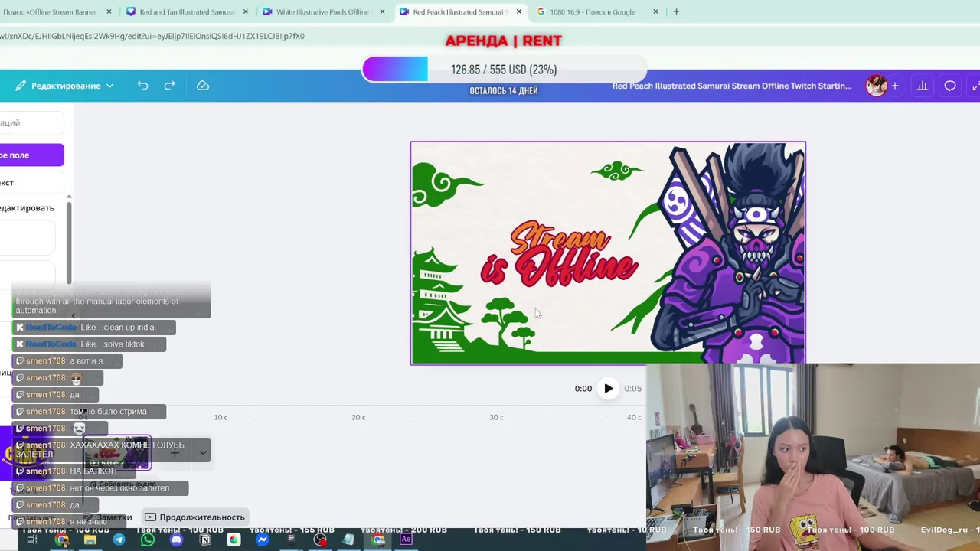Open After Effects from the taskbar
This screenshot has width=980, height=551.
tap(406, 540)
